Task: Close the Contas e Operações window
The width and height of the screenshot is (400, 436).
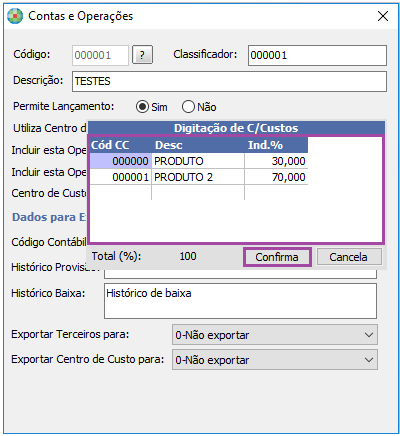Action: coord(383,16)
